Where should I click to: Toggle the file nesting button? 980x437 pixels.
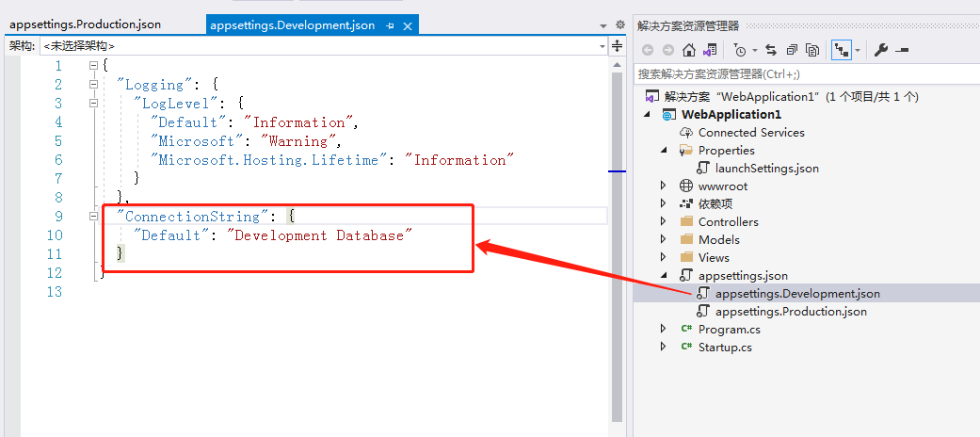pos(842,51)
